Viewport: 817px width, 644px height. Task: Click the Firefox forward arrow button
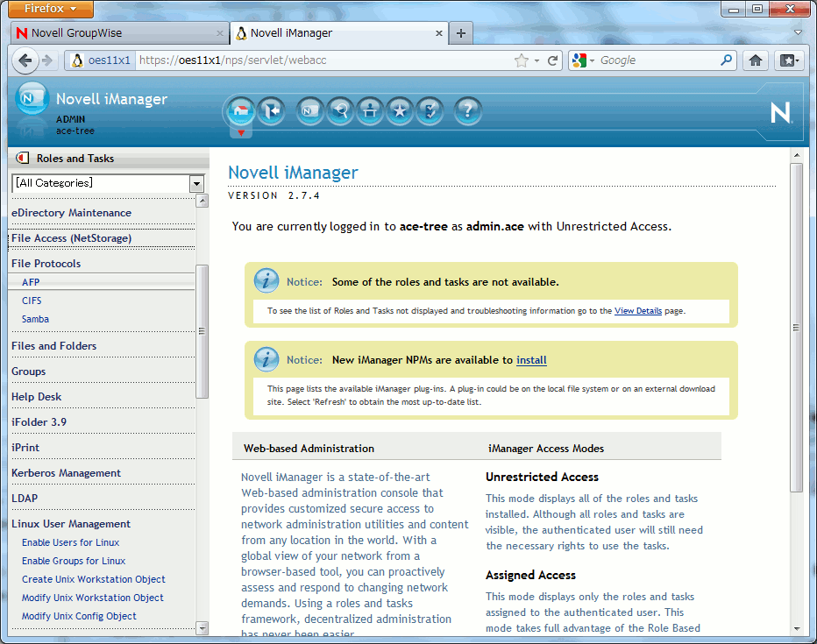tap(47, 60)
